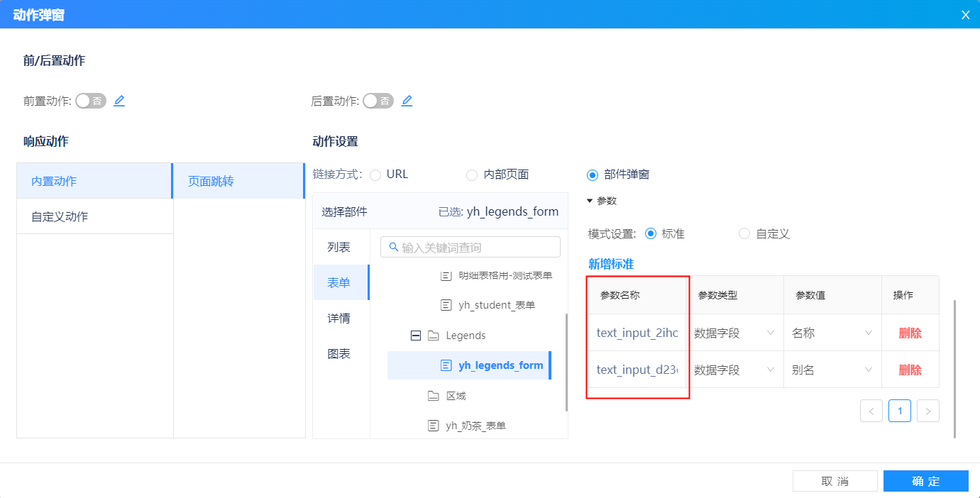The width and height of the screenshot is (980, 498).
Task: Choose 标准 mode setting
Action: (650, 233)
